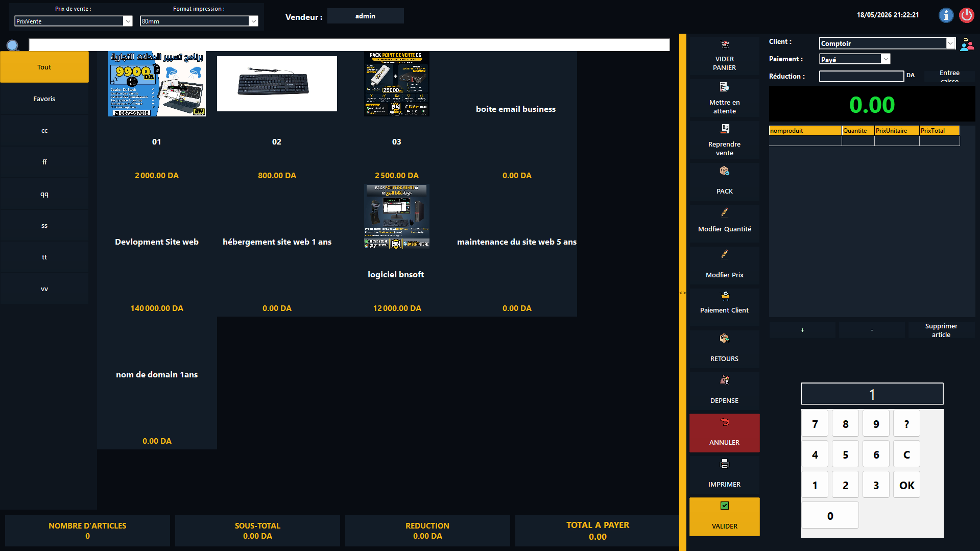The image size is (980, 551).
Task: Click keypad digit 7
Action: tap(815, 423)
